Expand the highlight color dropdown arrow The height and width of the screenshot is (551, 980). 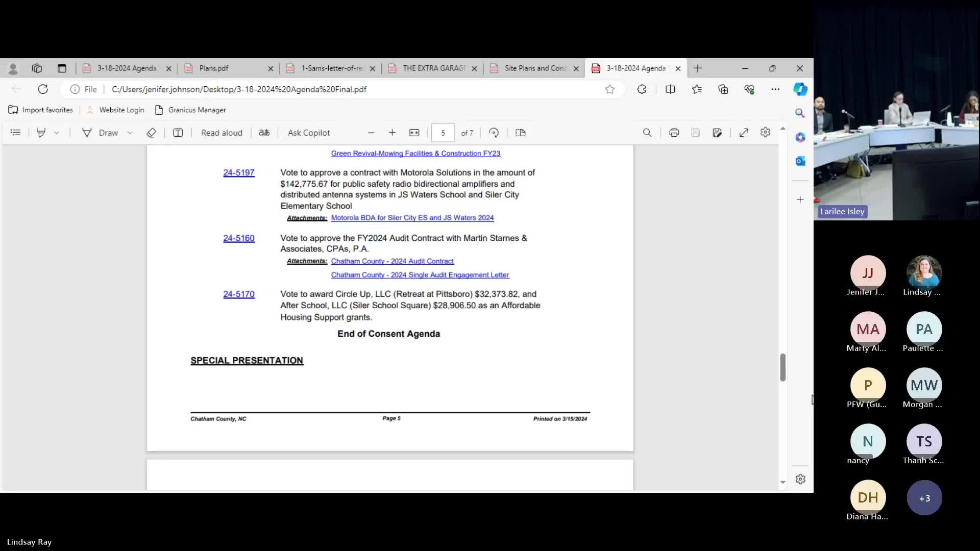57,133
